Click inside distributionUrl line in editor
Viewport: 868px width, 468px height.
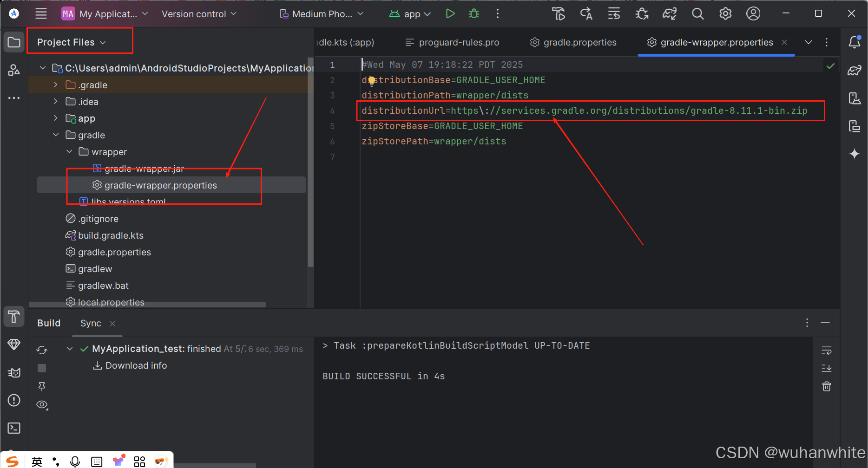584,110
